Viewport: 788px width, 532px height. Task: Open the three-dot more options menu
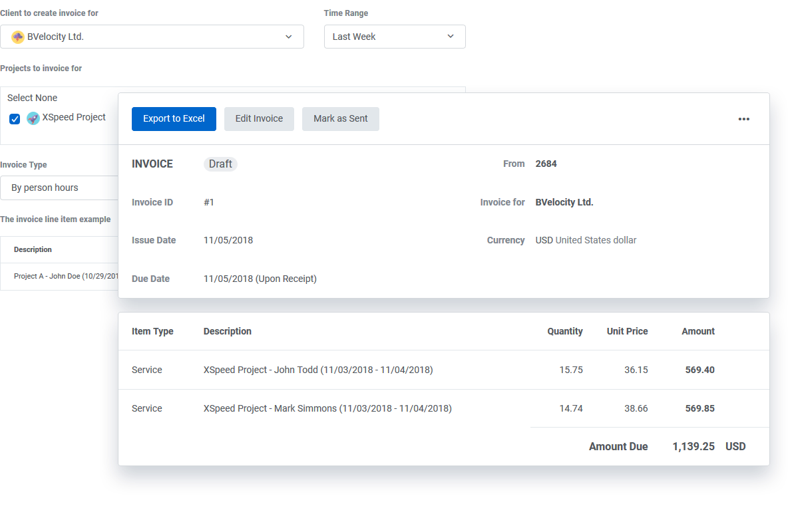[743, 119]
